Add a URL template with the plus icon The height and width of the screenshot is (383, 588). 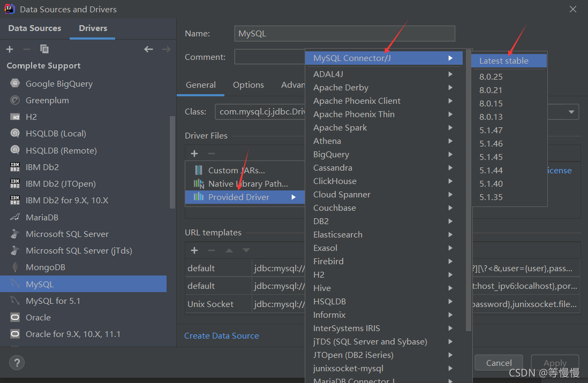tap(194, 250)
